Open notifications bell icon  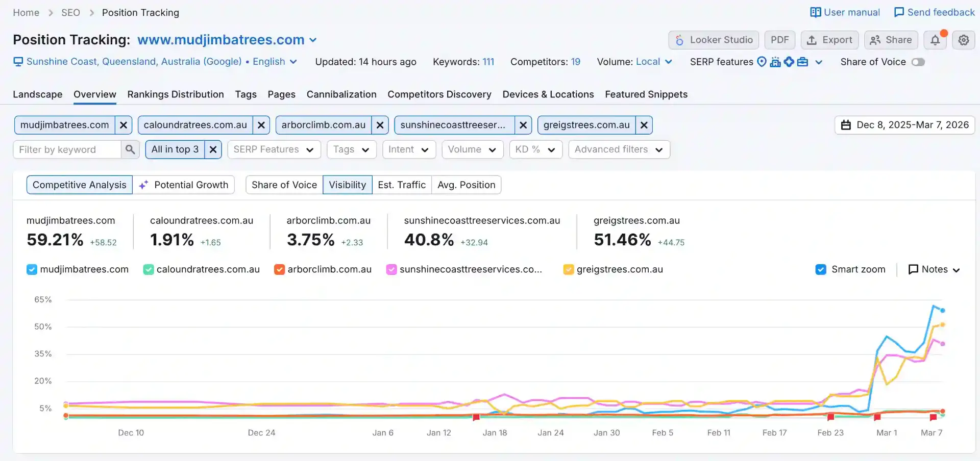pyautogui.click(x=935, y=40)
